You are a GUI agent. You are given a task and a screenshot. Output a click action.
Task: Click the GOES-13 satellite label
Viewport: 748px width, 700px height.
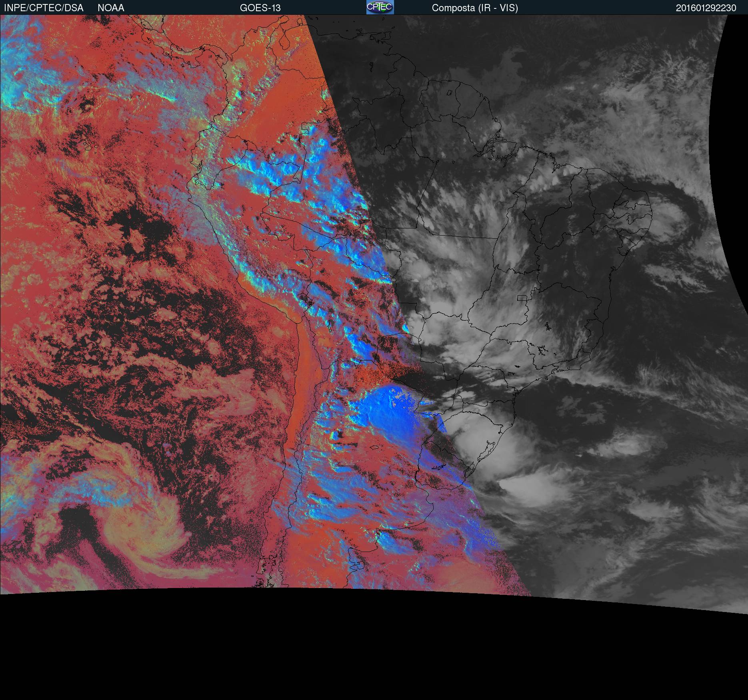click(x=260, y=8)
